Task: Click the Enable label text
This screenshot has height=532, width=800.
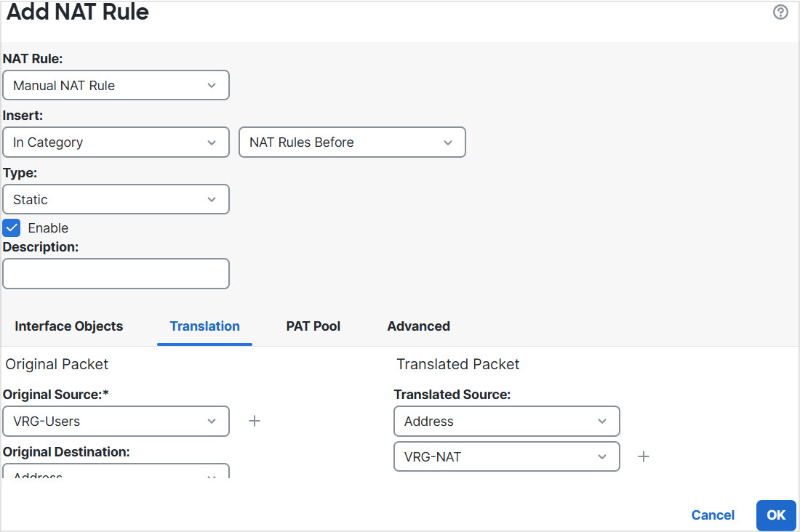Action: [x=48, y=227]
